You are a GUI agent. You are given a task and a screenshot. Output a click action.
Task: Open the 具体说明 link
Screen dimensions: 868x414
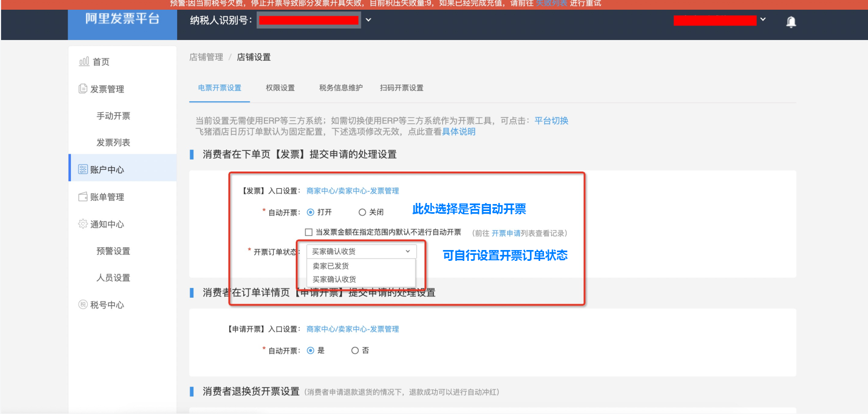click(x=458, y=132)
